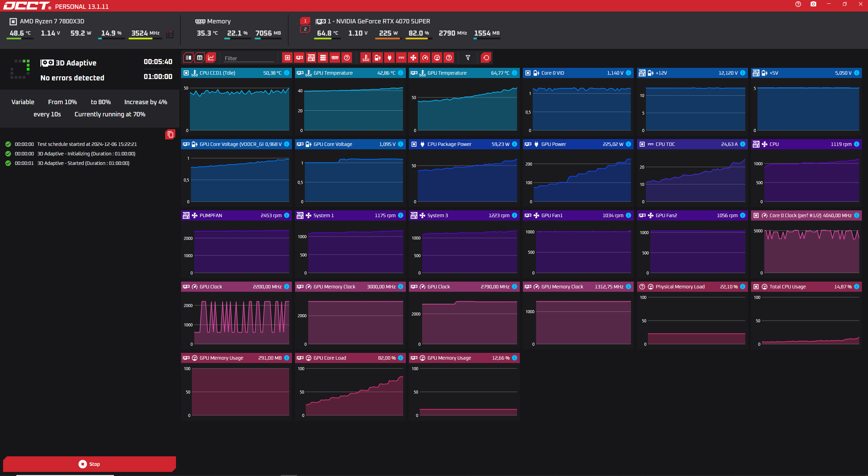868x476 pixels.
Task: Click the reset graphs circular arrow icon
Action: [486, 58]
